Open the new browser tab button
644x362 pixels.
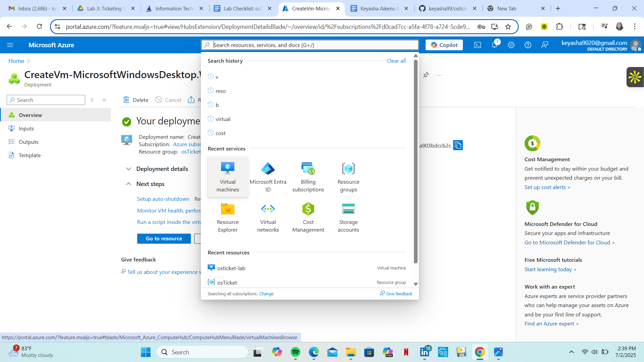tap(558, 8)
